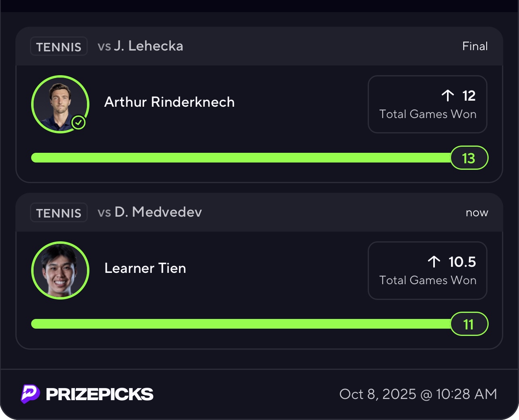Click the Final status label
This screenshot has width=519, height=420.
475,46
